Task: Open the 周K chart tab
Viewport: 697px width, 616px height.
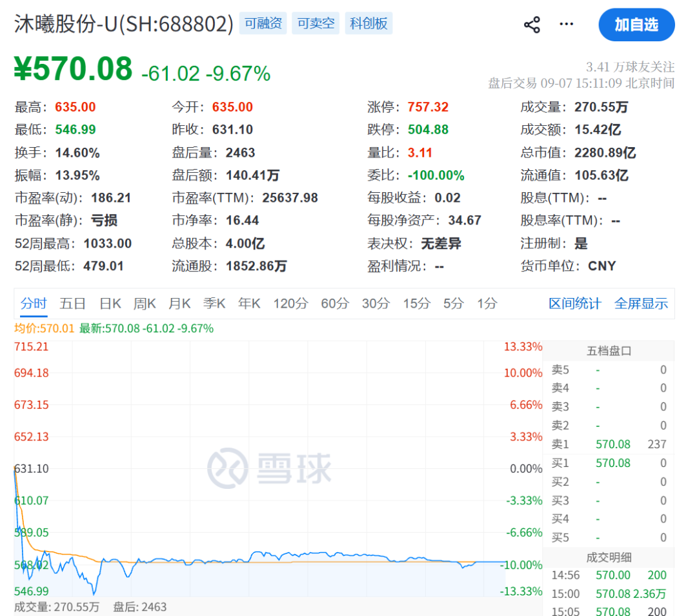Action: [x=145, y=303]
